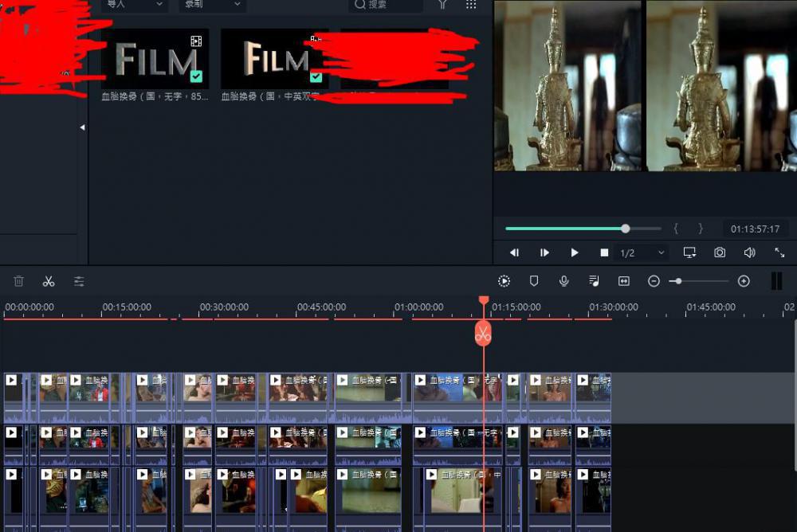Screen dimensions: 797x532
Task: Collapse the left panel with triangle arrow
Action: pyautogui.click(x=82, y=127)
